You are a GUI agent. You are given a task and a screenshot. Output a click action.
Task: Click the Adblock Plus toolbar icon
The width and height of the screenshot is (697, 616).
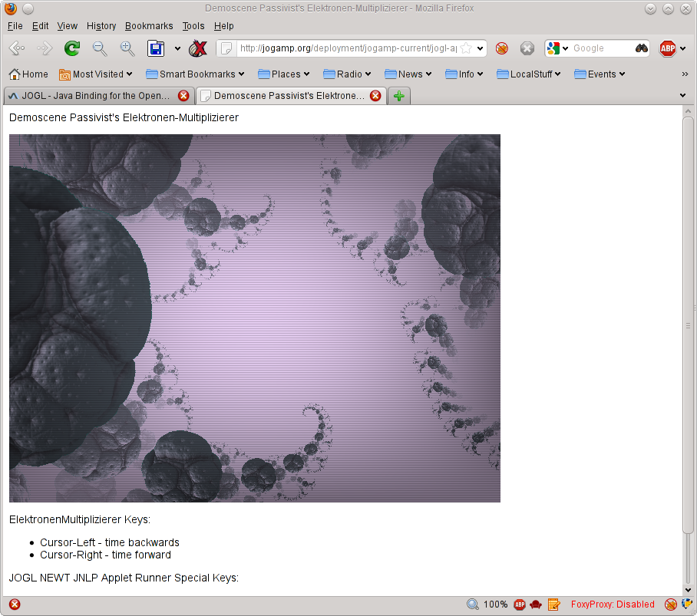point(668,48)
